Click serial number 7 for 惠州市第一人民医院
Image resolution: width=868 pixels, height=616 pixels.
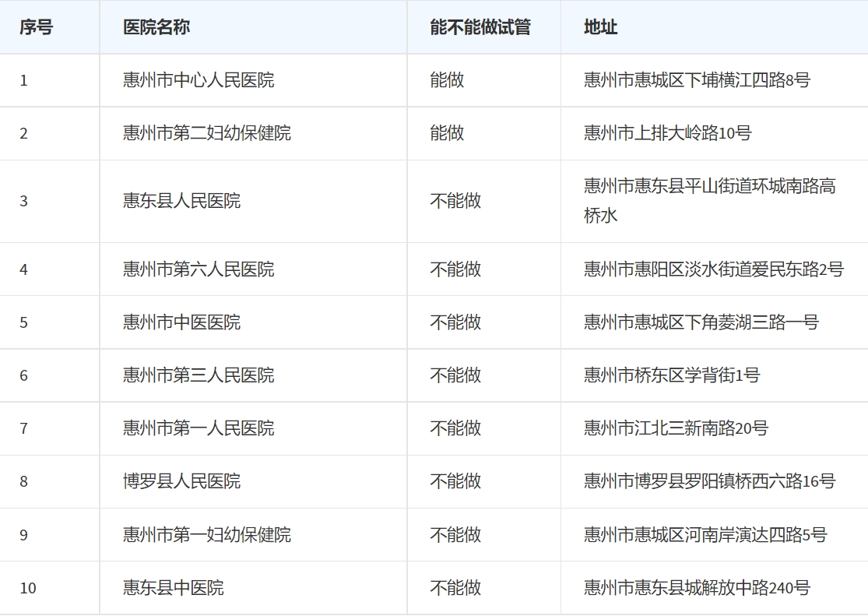(24, 429)
